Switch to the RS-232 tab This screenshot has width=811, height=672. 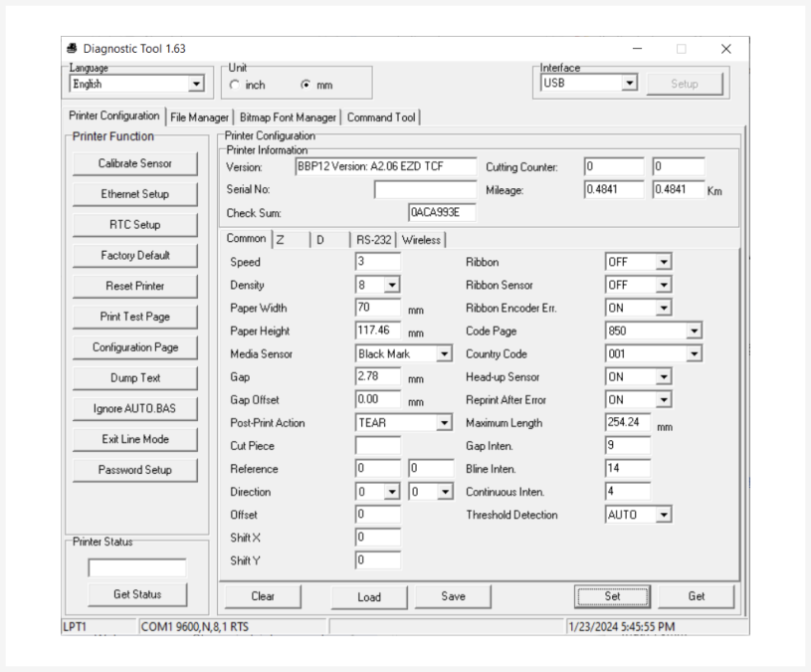point(374,240)
